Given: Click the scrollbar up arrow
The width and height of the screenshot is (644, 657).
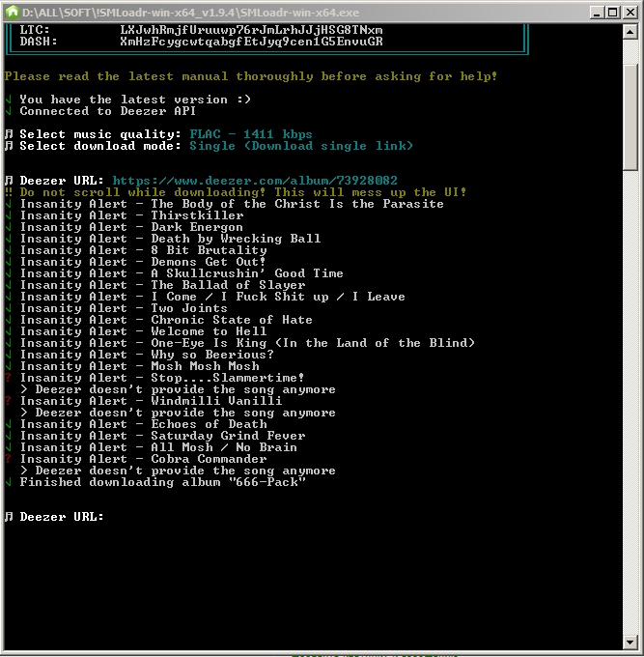Looking at the screenshot, I should coord(630,32).
